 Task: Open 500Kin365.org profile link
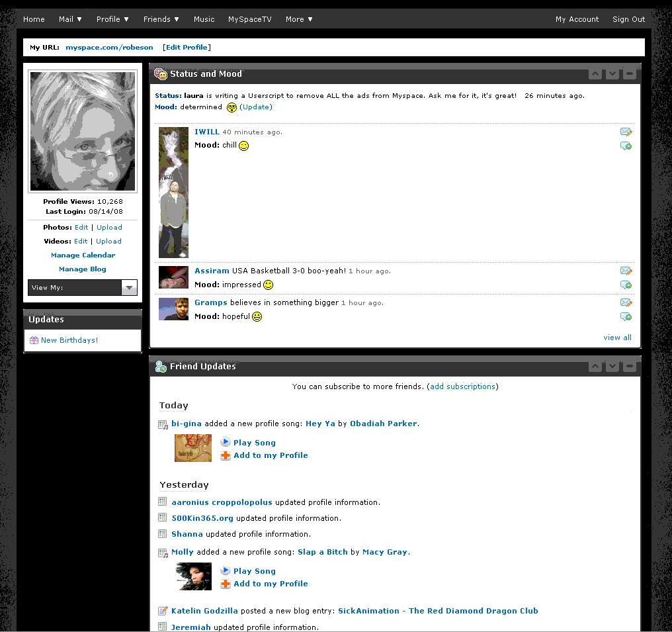tap(202, 518)
